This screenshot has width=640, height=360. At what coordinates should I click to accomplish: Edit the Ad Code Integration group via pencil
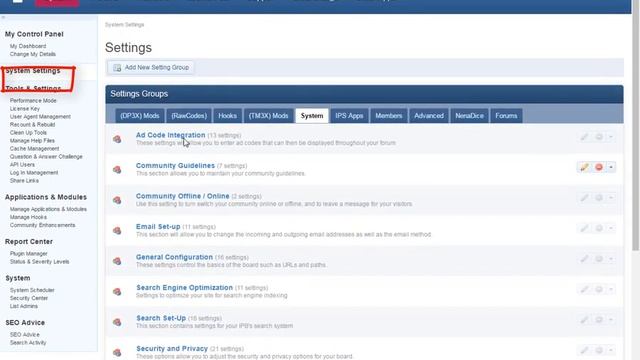(584, 137)
